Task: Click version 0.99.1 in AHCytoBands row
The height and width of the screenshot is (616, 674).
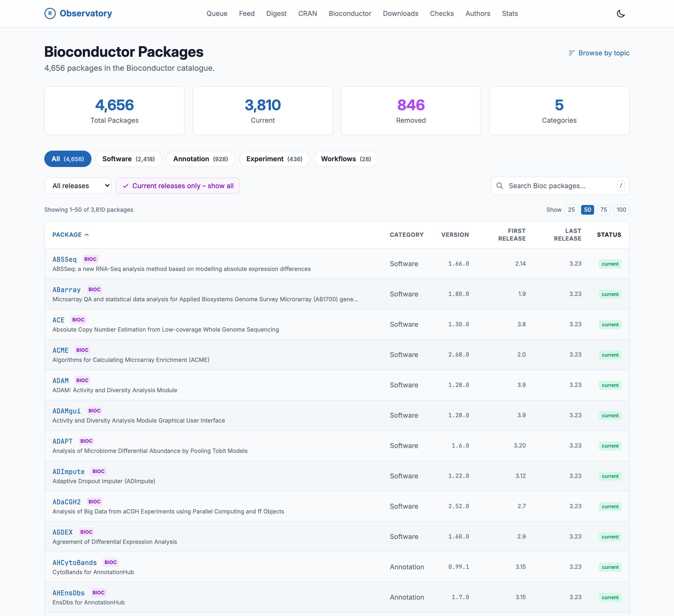Action: (458, 567)
